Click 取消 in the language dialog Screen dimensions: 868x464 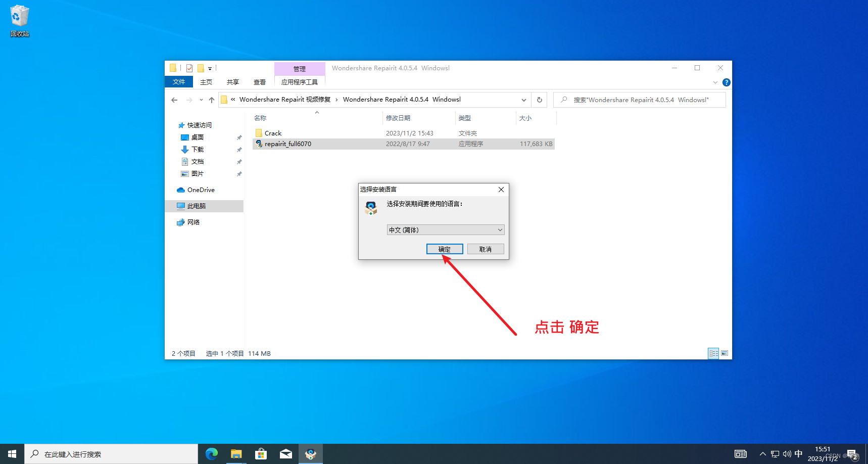(x=486, y=249)
